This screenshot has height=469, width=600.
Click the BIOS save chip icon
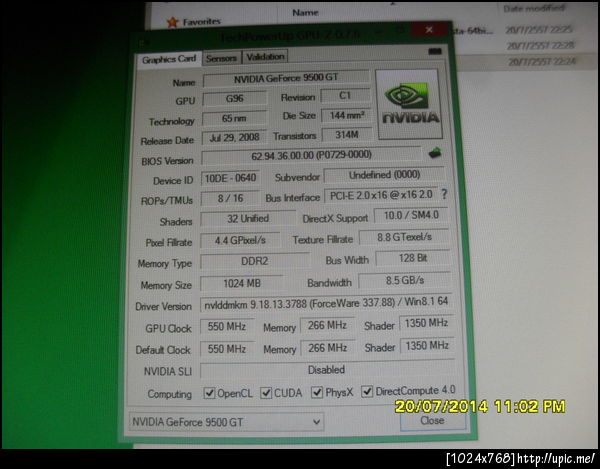click(x=434, y=154)
